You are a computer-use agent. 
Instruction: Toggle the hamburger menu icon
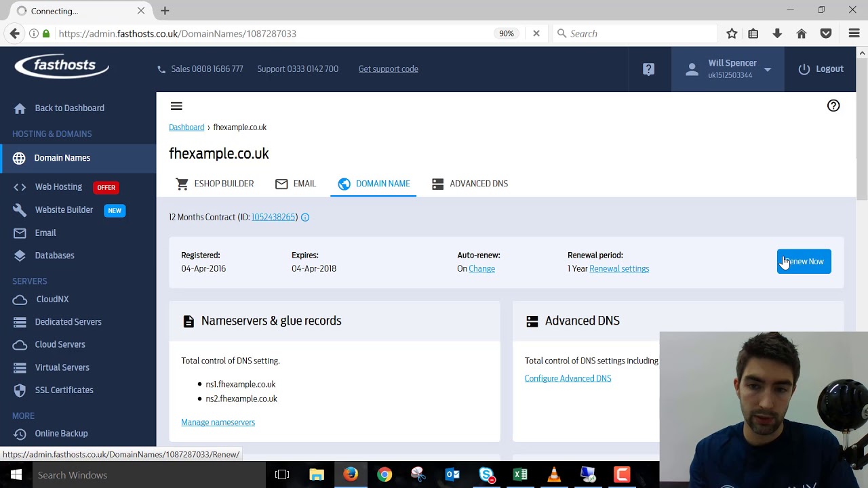coord(176,106)
